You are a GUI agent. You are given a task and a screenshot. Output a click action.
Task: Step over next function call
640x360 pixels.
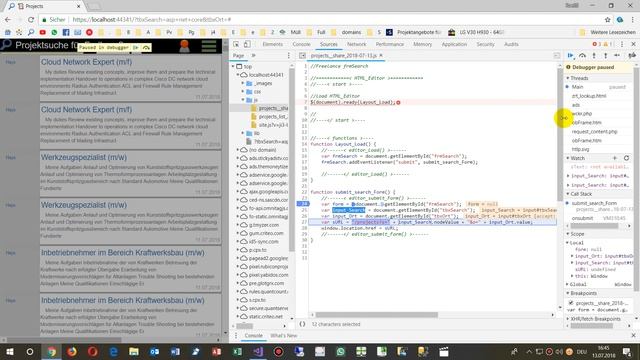(x=582, y=56)
